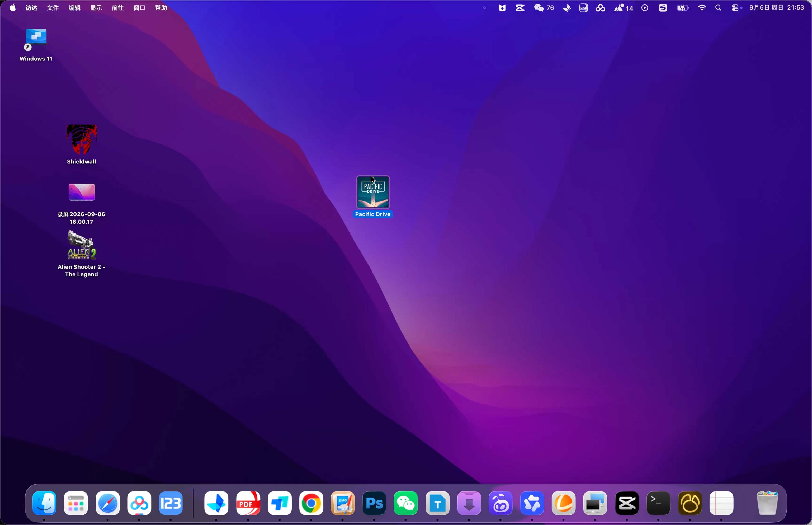Click the Pacific Drive label text
This screenshot has width=812, height=525.
373,214
